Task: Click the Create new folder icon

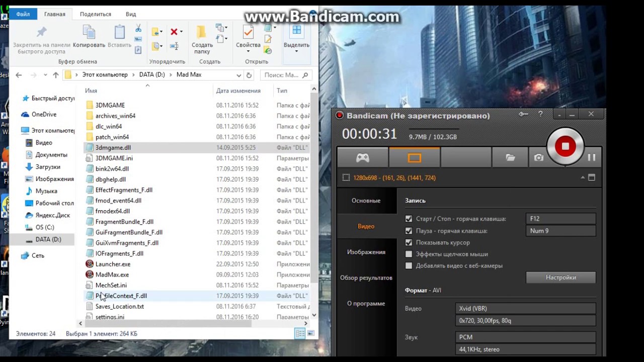Action: (x=201, y=32)
